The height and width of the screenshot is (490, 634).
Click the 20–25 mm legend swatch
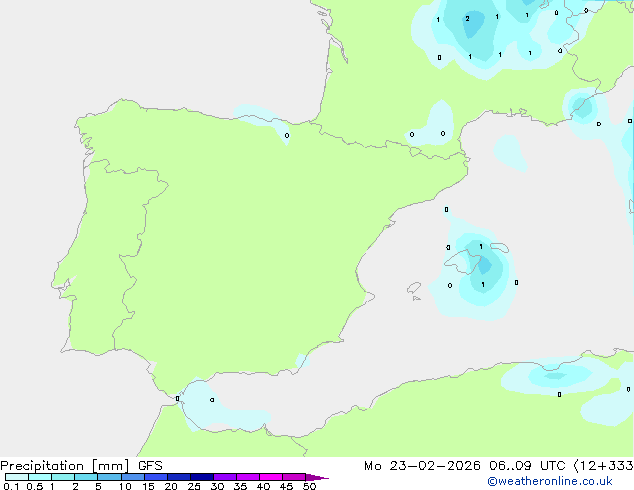(179, 477)
